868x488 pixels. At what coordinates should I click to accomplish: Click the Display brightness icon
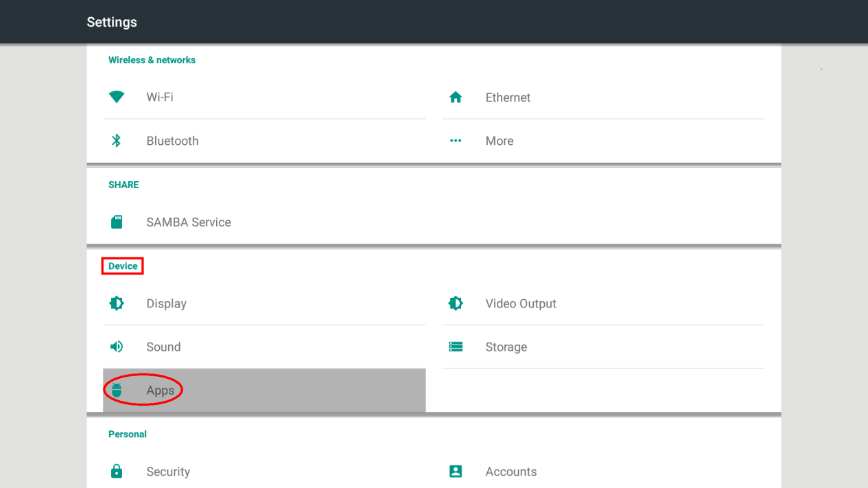(117, 303)
